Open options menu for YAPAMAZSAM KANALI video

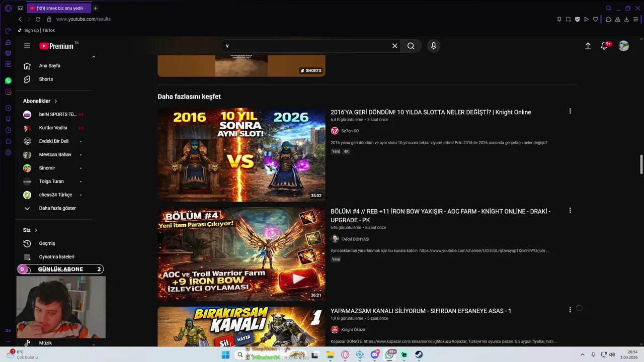(x=570, y=310)
